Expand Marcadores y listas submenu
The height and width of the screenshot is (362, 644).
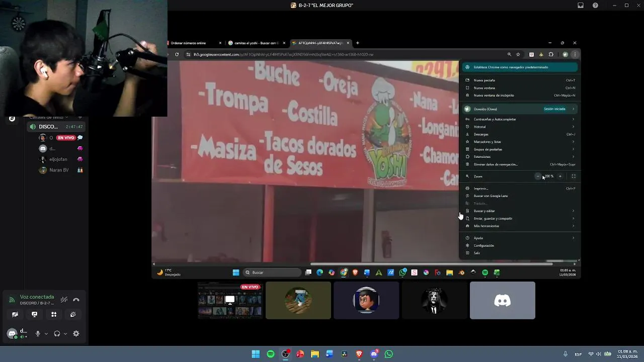click(520, 142)
